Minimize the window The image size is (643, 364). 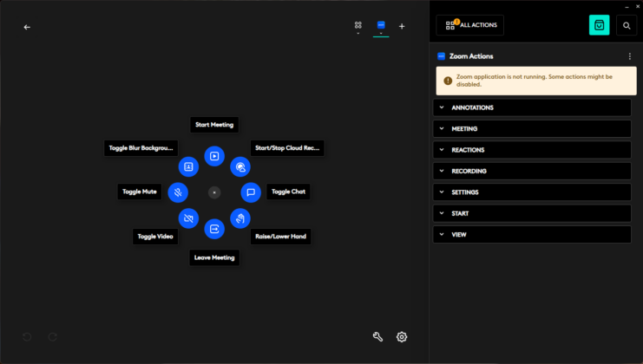click(627, 7)
